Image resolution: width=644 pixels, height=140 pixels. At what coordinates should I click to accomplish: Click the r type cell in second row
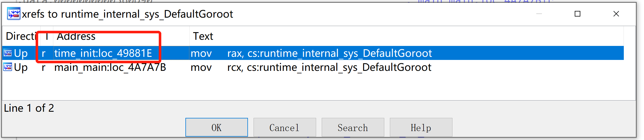[43, 67]
